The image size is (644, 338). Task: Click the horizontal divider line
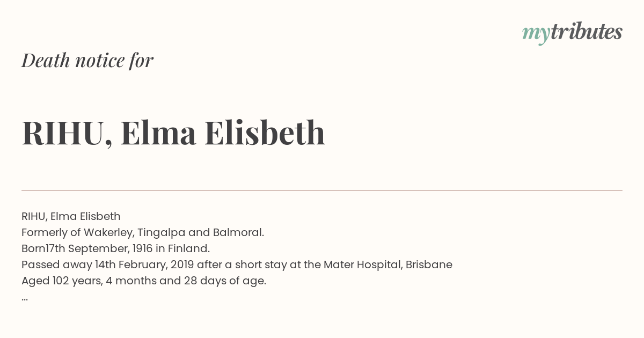pos(322,190)
